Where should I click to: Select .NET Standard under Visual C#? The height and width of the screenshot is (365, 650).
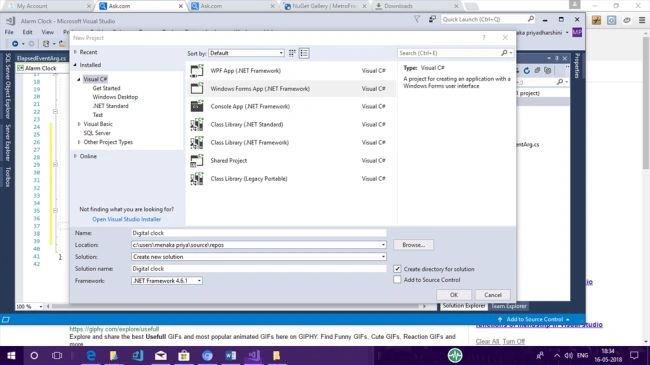coord(111,106)
